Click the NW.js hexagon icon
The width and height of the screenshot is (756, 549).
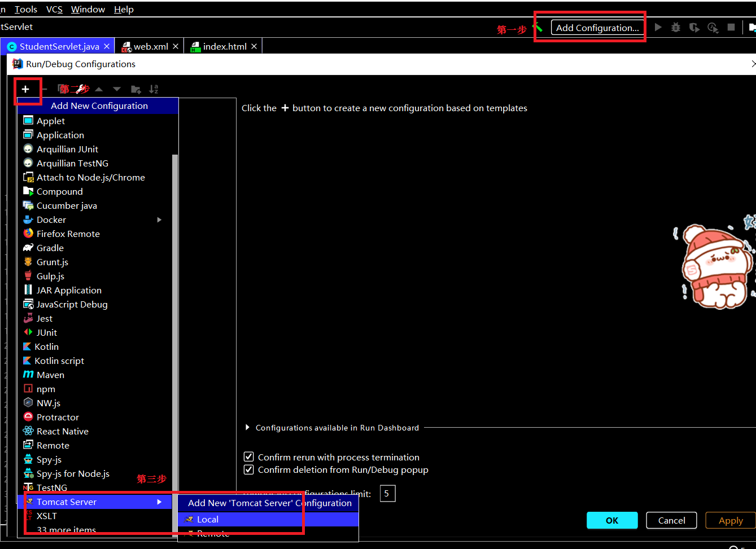[x=28, y=403]
